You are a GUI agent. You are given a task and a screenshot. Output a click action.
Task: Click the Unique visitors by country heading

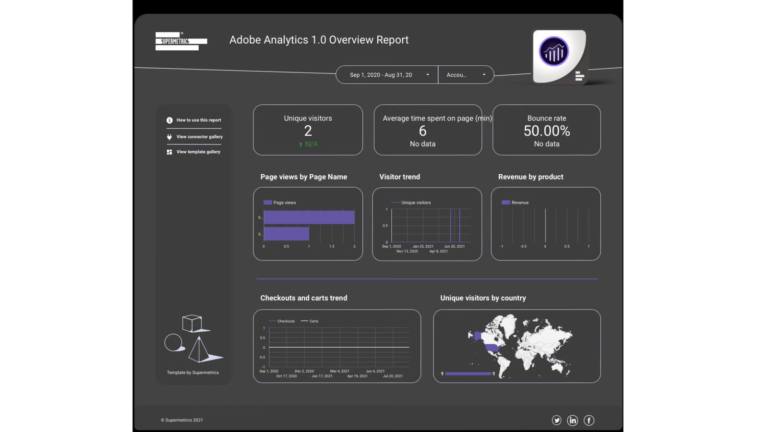(x=483, y=298)
